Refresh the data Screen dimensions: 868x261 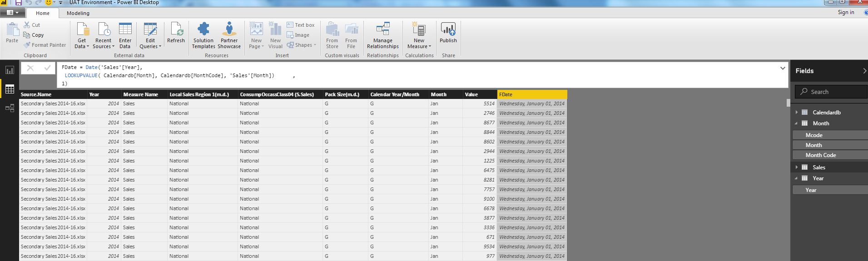click(x=176, y=33)
